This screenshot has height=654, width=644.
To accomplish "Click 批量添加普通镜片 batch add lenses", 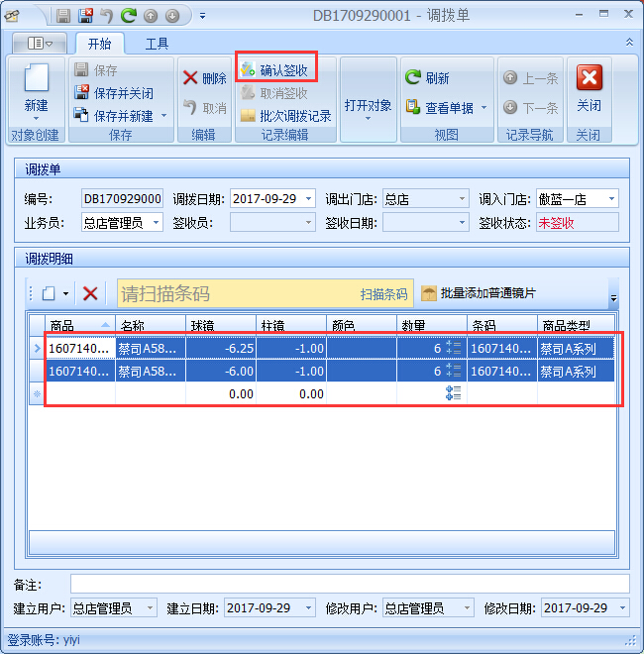I will 429,293.
